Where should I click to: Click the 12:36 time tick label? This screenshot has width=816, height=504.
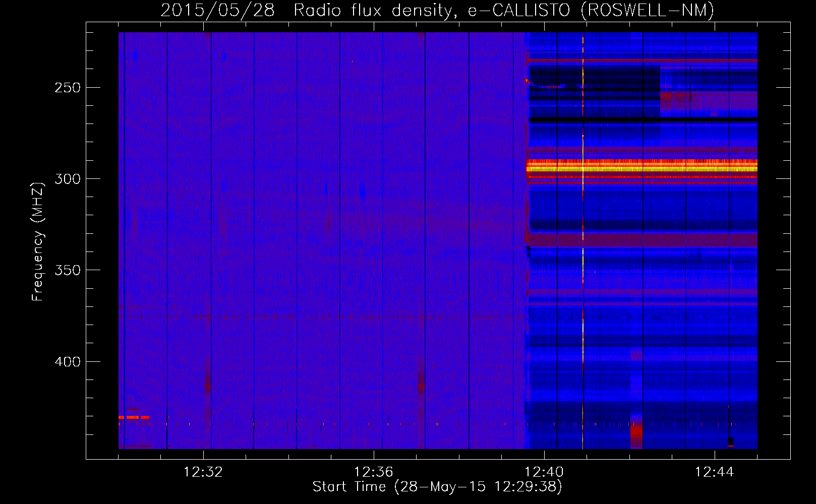pyautogui.click(x=374, y=472)
